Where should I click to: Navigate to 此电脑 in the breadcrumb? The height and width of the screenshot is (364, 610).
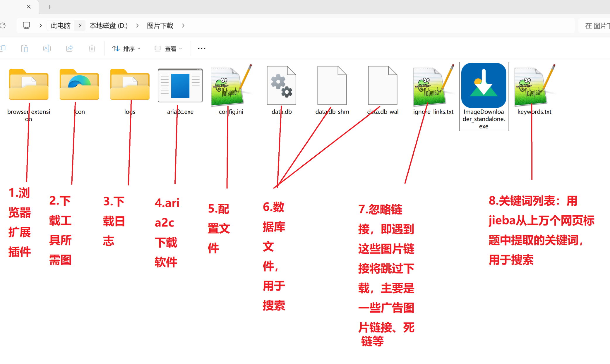[x=61, y=25]
